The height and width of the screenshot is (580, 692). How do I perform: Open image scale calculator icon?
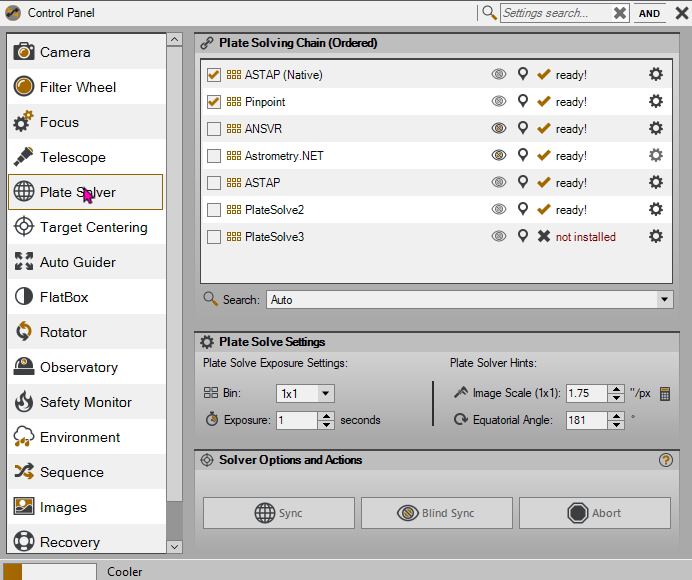coord(665,393)
